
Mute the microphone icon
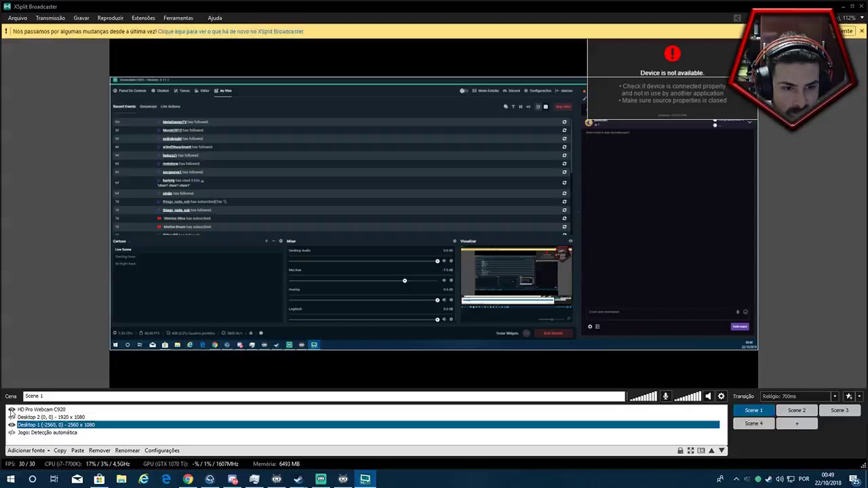(x=665, y=396)
